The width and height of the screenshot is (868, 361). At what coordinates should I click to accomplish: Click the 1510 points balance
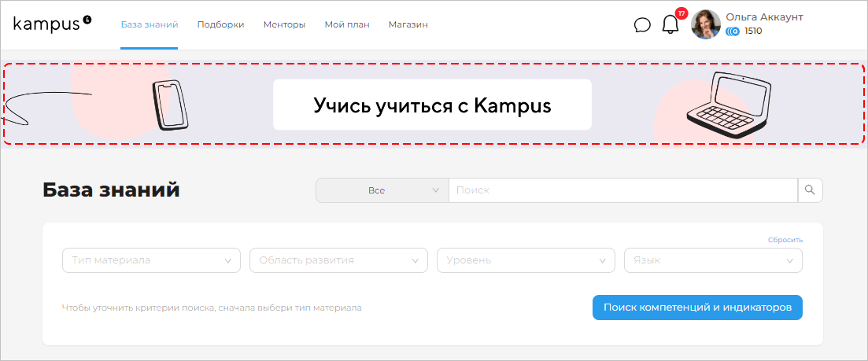tap(753, 31)
